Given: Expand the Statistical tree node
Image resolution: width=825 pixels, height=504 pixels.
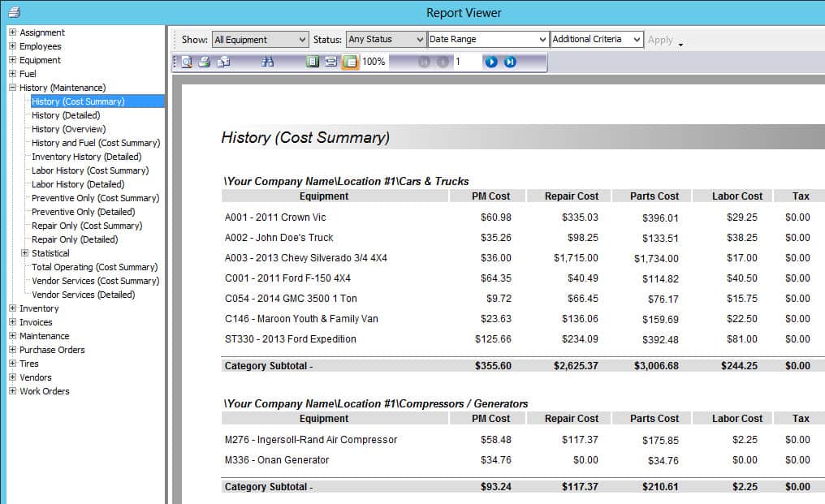Looking at the screenshot, I should (24, 253).
